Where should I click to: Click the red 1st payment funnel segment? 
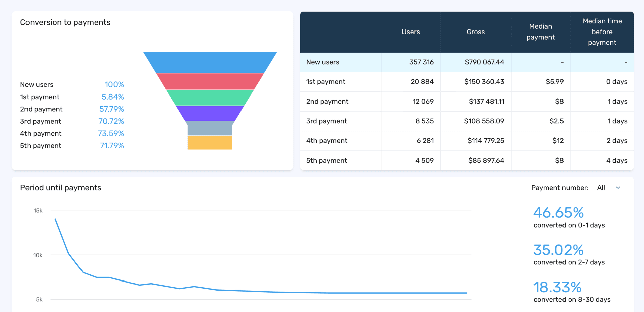[x=210, y=81]
